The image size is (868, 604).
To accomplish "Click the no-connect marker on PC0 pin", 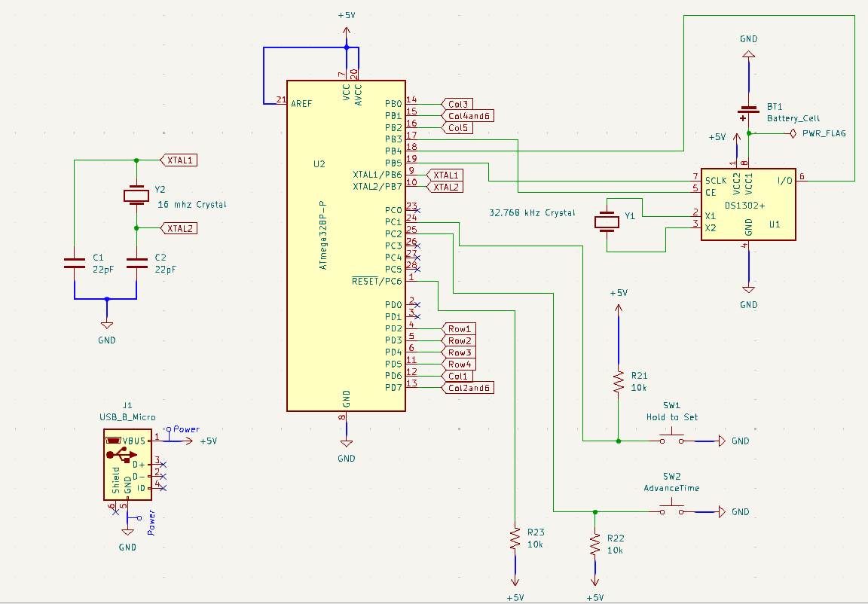I will 417,210.
